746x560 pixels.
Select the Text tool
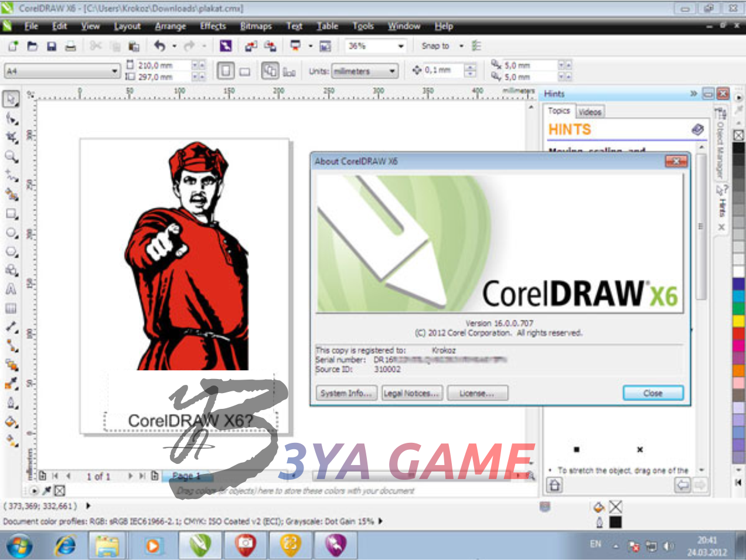pos(11,289)
